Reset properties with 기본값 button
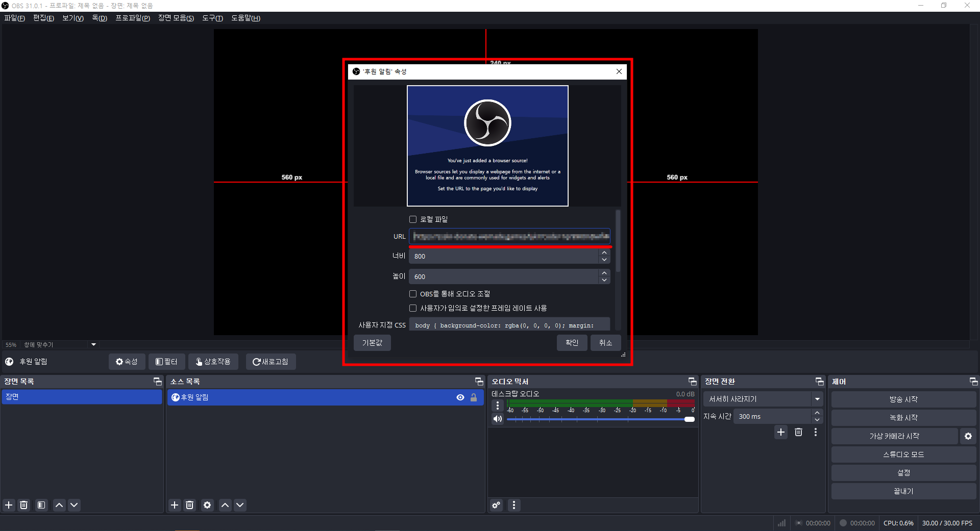The height and width of the screenshot is (531, 980). (x=372, y=343)
